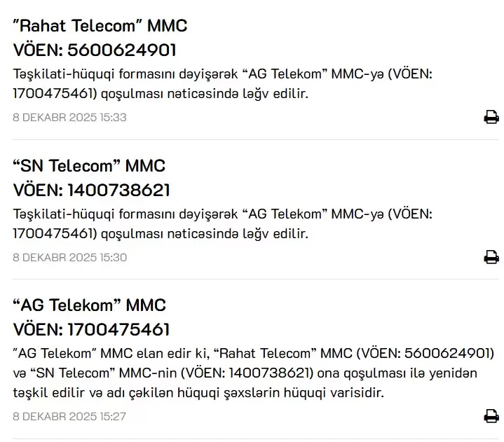Print the AG Telekom MMC notice
This screenshot has height=442, width=504.
491,416
